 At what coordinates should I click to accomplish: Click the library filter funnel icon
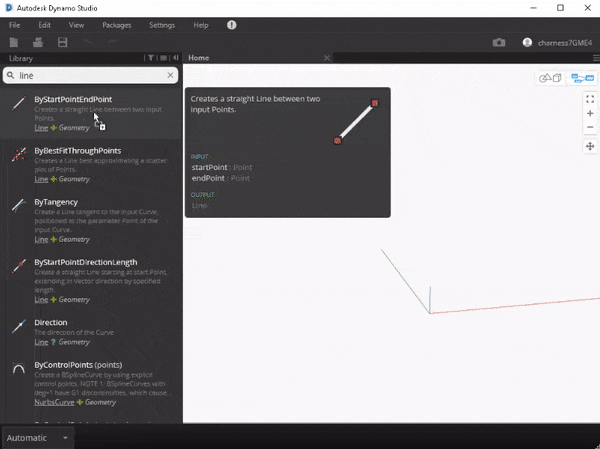click(x=151, y=58)
